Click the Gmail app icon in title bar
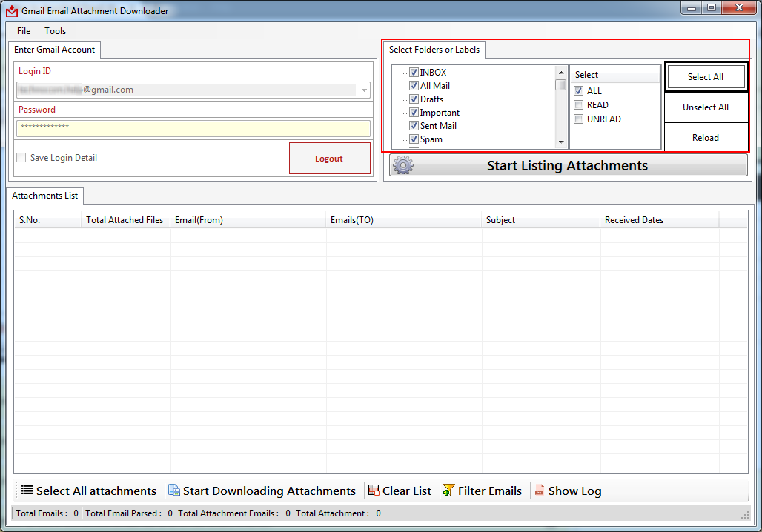The image size is (762, 532). [12, 11]
